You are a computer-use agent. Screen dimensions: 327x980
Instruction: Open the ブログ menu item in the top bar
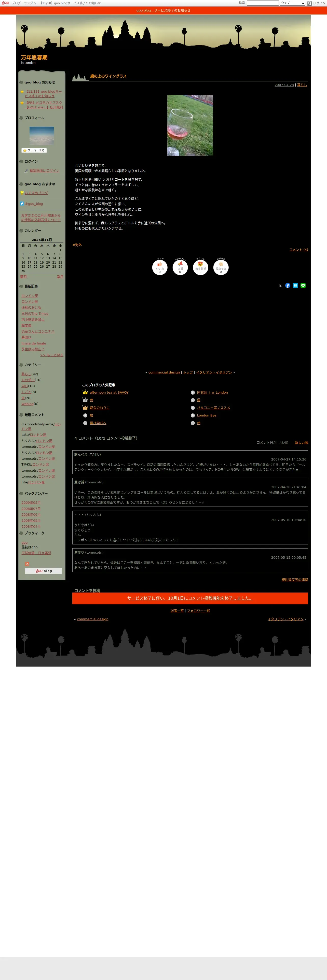pyautogui.click(x=16, y=3)
